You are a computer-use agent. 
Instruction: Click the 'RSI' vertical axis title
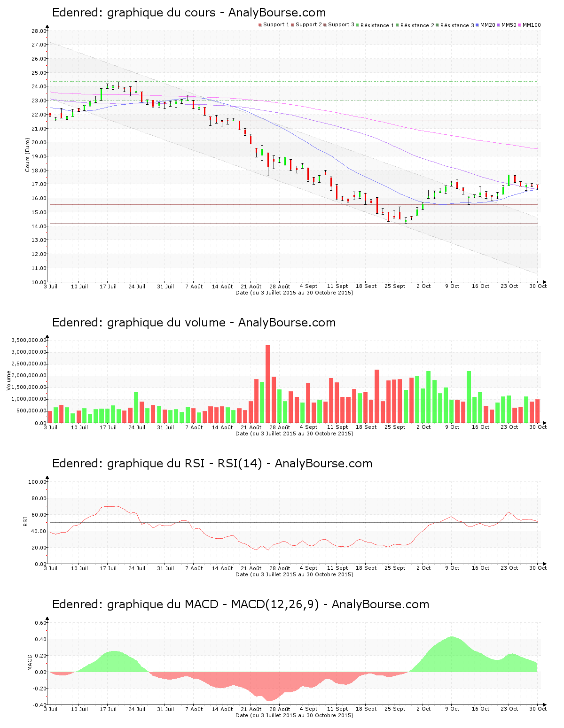click(25, 521)
